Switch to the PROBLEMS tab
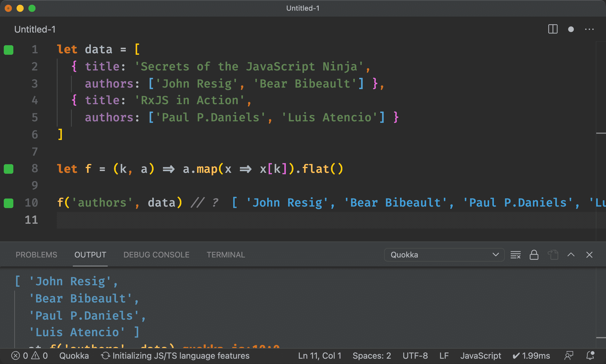The image size is (606, 364). 36,255
